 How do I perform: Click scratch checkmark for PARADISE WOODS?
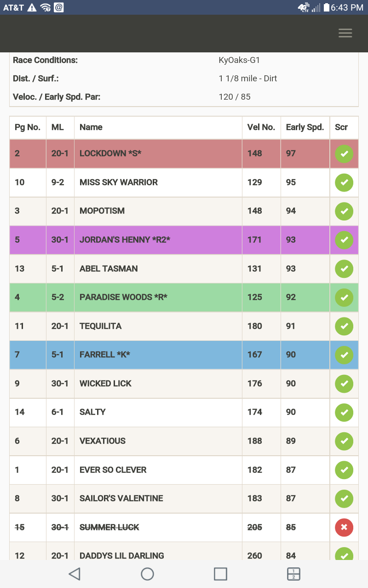[x=344, y=297]
